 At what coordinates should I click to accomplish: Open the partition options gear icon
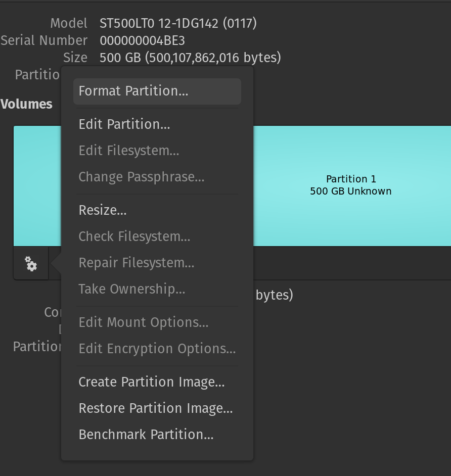31,263
